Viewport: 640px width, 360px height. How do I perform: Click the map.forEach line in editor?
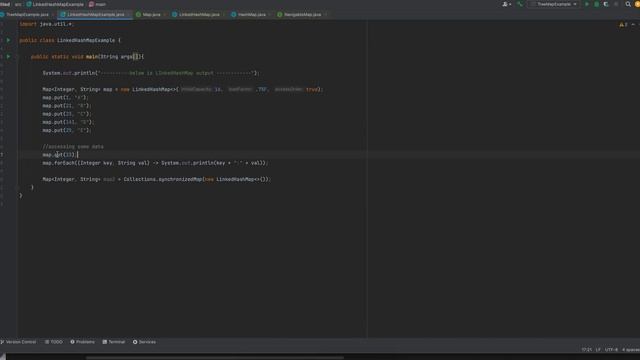tap(155, 163)
